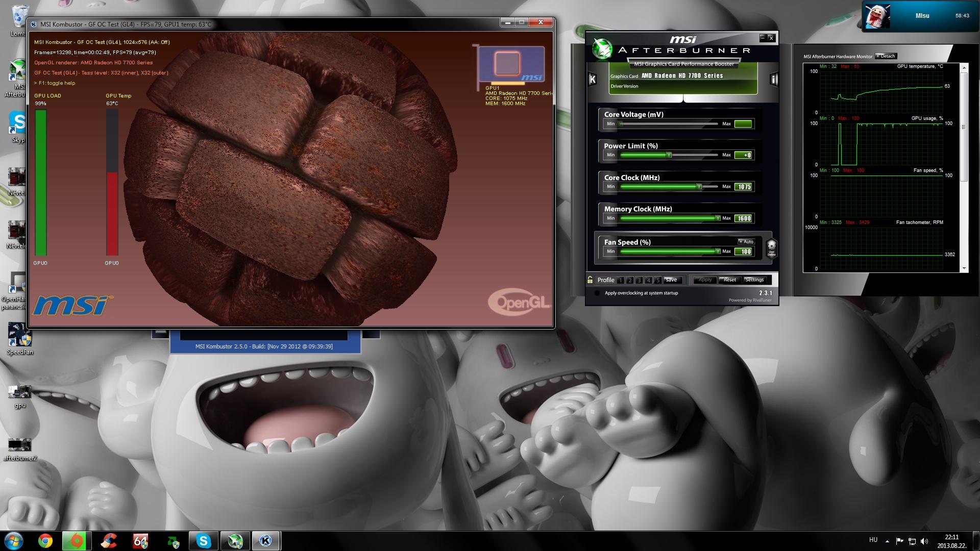Click the Afterburner green star logo

[x=602, y=49]
